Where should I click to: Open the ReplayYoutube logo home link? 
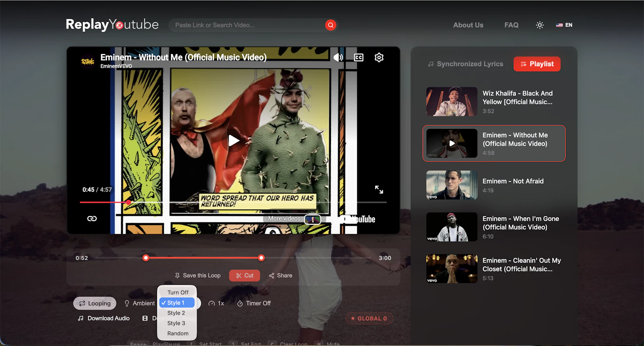click(112, 25)
